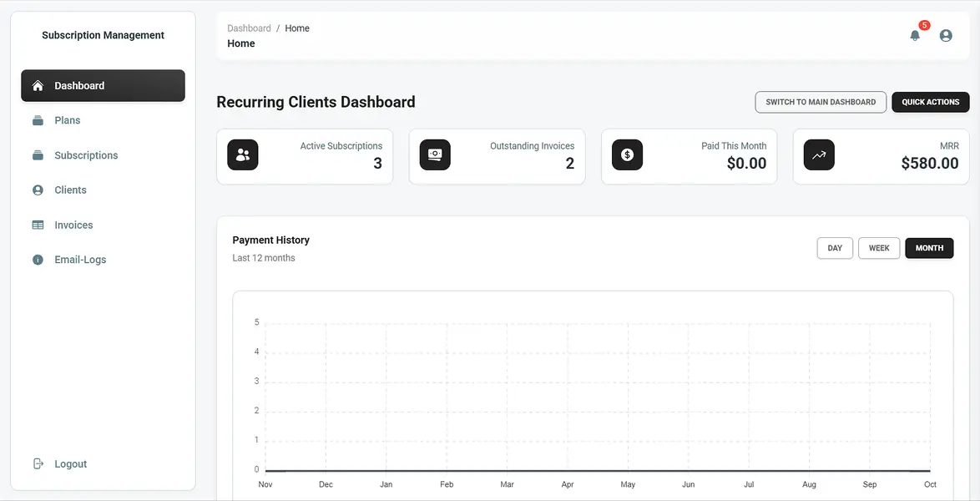
Task: Click the Oct point on payment chart
Action: [x=930, y=470]
